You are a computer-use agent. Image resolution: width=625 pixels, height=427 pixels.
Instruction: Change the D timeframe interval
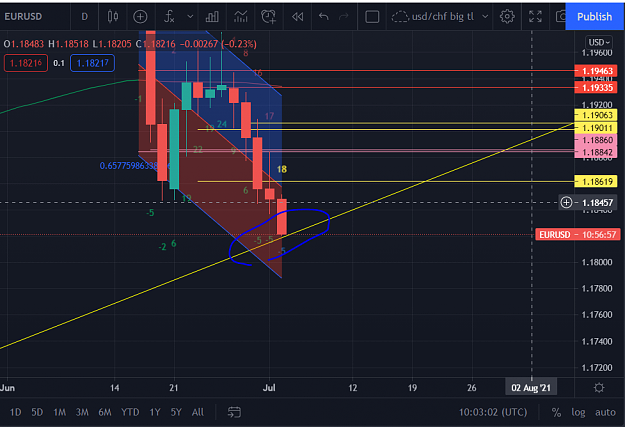coord(85,17)
